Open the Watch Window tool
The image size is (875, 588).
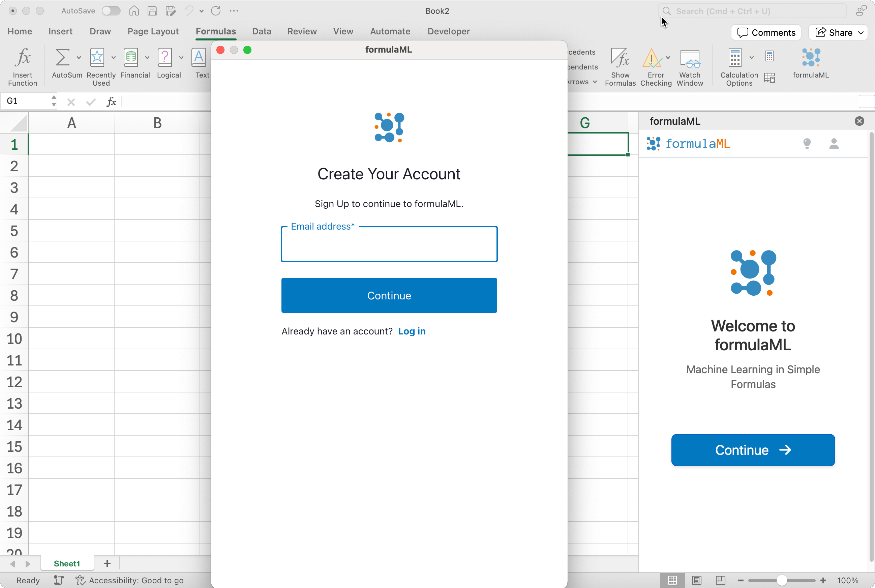(x=689, y=58)
